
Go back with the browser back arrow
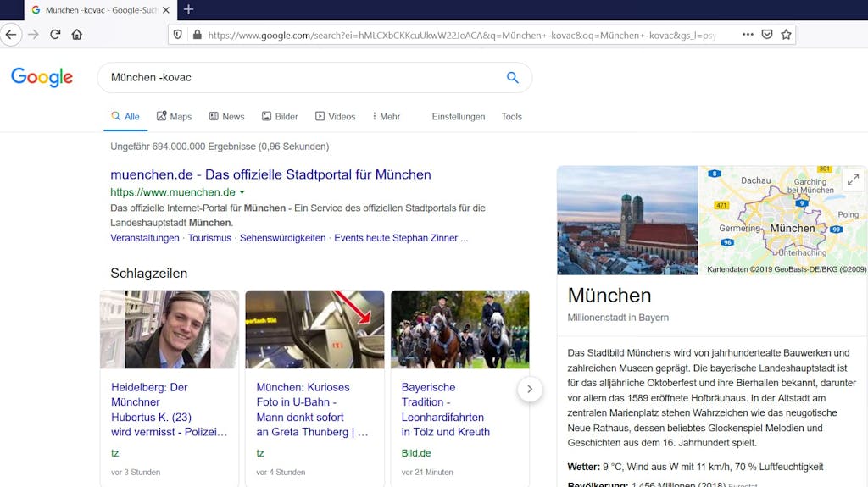[11, 35]
